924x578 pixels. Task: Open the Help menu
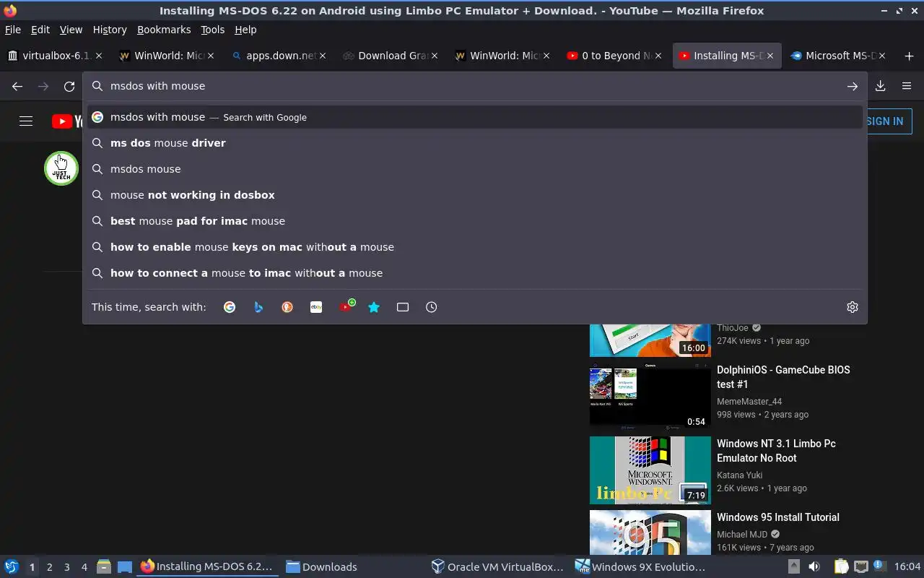pyautogui.click(x=245, y=30)
